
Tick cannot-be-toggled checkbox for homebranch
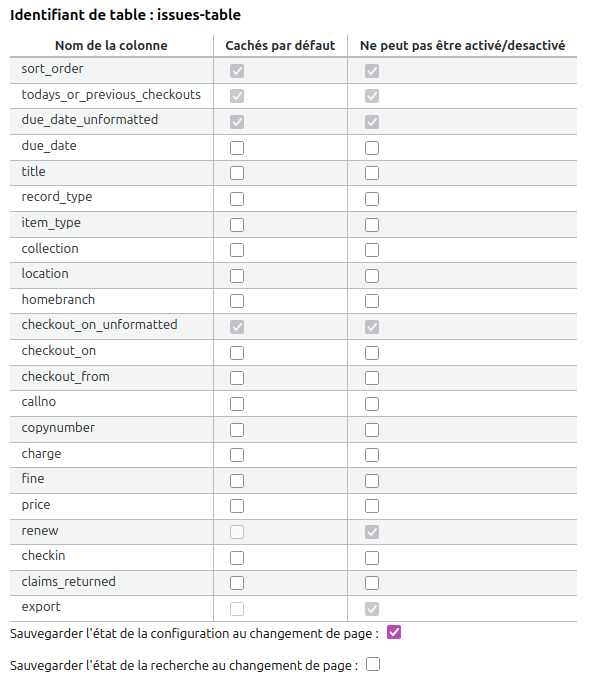pos(372,301)
